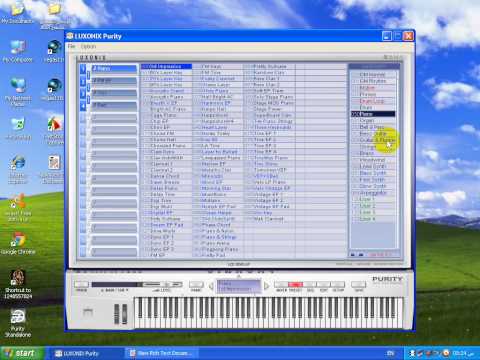Viewport: 480px width, 360px height.
Task: Select the Slow Synth category
Action: pyautogui.click(x=372, y=186)
